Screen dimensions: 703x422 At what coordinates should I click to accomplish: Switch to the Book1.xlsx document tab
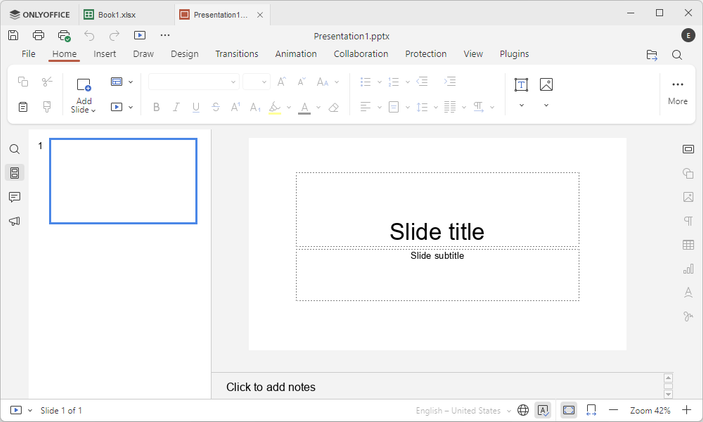[x=126, y=15]
